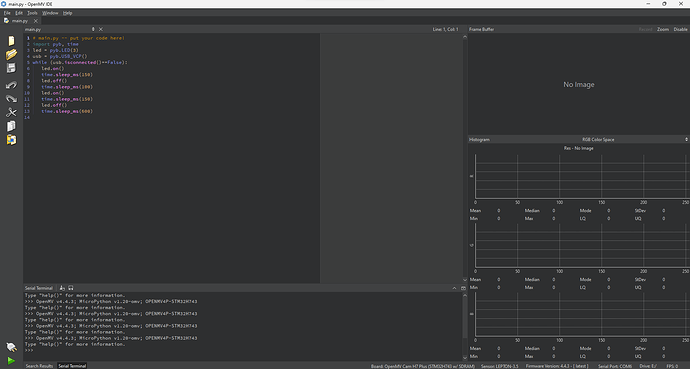Click the Undo arrow icon

pos(11,85)
